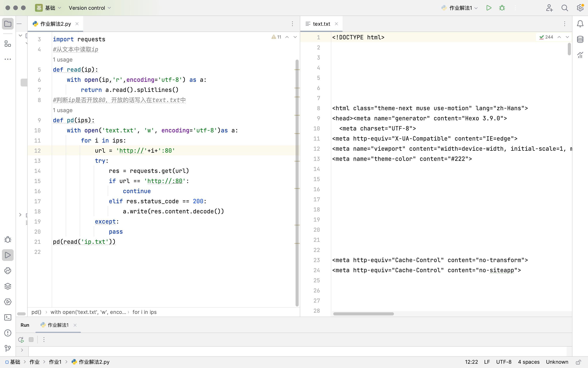Open Search Everywhere magnifier
Viewport: 588px width, 368px height.
pos(565,8)
